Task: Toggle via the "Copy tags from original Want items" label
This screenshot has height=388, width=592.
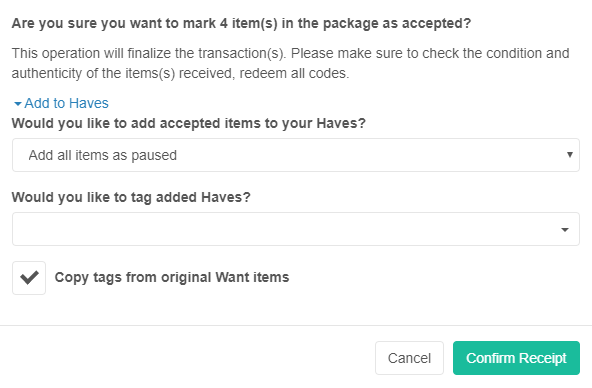Action: [172, 277]
